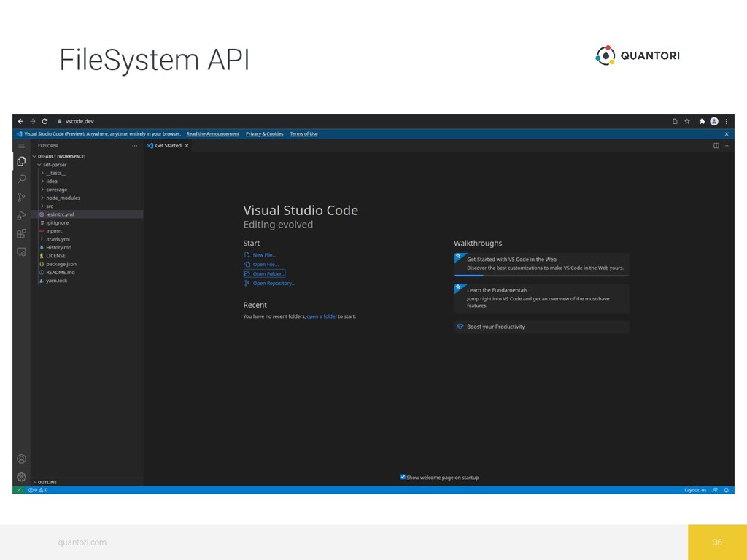Select the Get Started tab
The image size is (747, 560).
tap(169, 146)
